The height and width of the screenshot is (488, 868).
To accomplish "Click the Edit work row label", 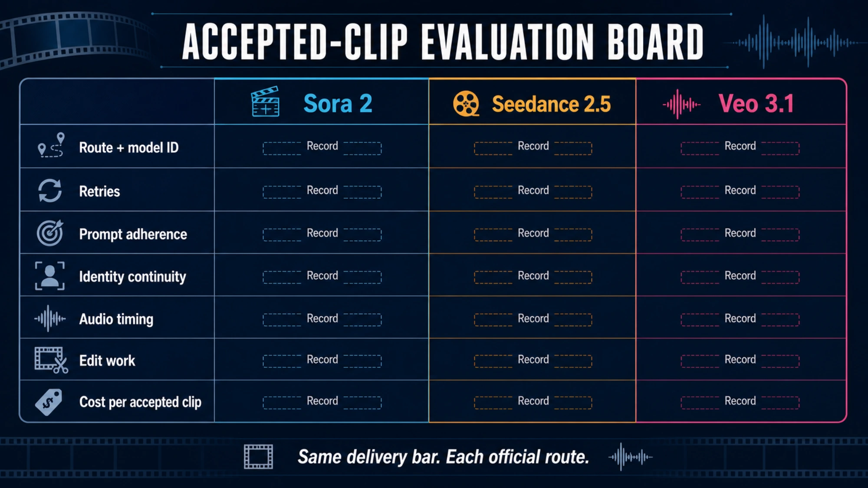I will 107,361.
